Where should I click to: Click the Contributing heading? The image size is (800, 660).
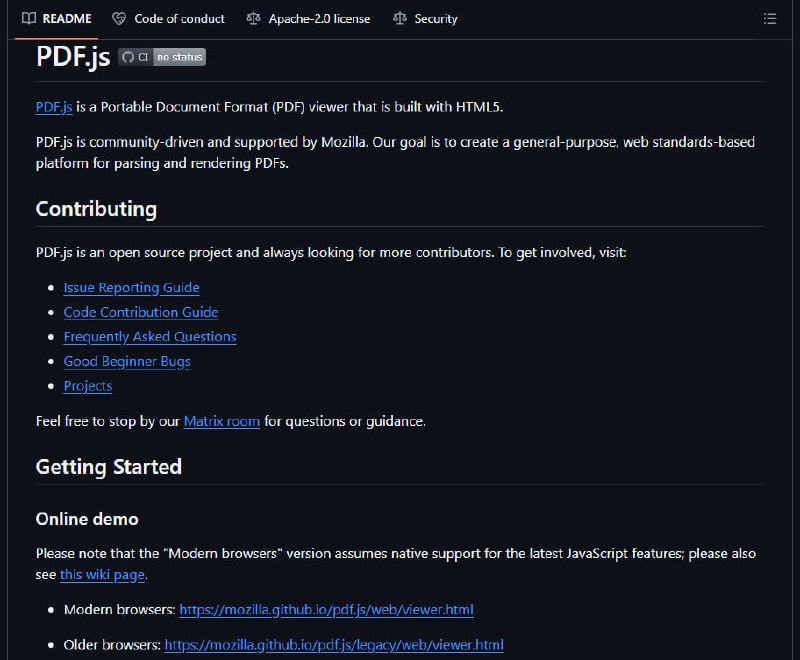point(96,209)
